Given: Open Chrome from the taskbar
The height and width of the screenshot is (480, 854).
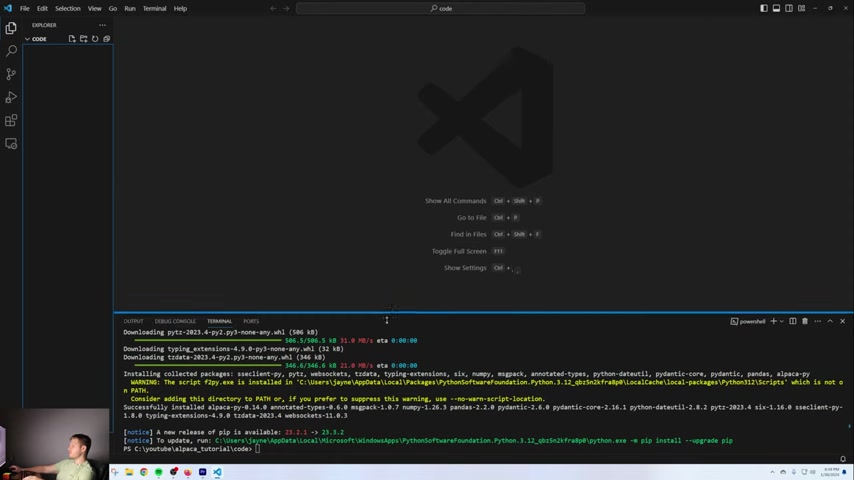Looking at the screenshot, I should pyautogui.click(x=144, y=472).
